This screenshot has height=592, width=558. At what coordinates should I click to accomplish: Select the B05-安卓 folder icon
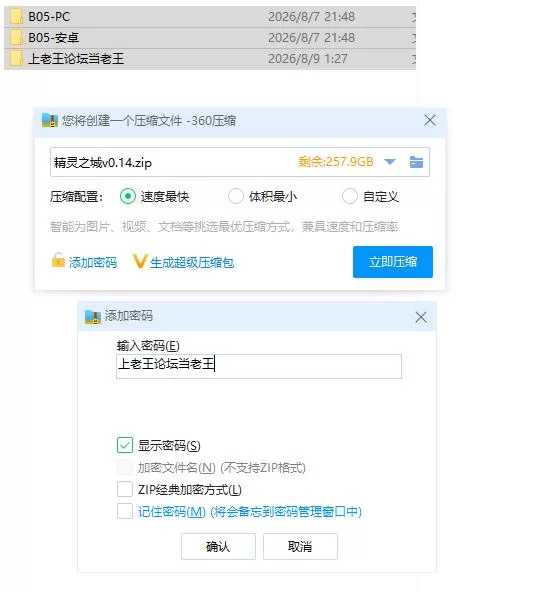(16, 38)
